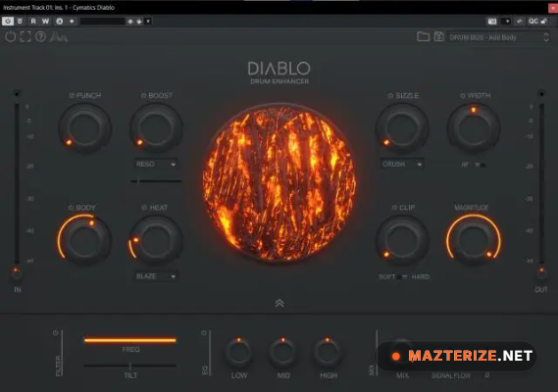This screenshot has height=392, width=558.
Task: Click the BOOST knob
Action: click(x=156, y=128)
